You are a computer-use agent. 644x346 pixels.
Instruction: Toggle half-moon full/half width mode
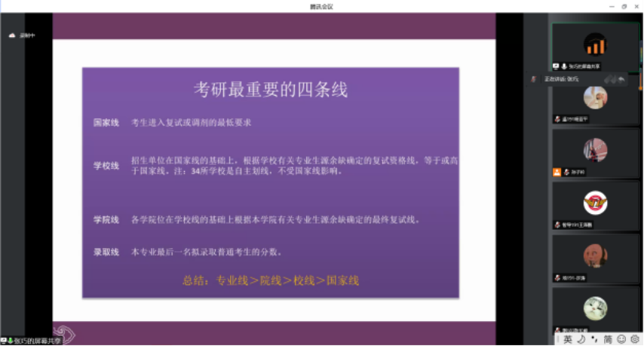pos(581,339)
